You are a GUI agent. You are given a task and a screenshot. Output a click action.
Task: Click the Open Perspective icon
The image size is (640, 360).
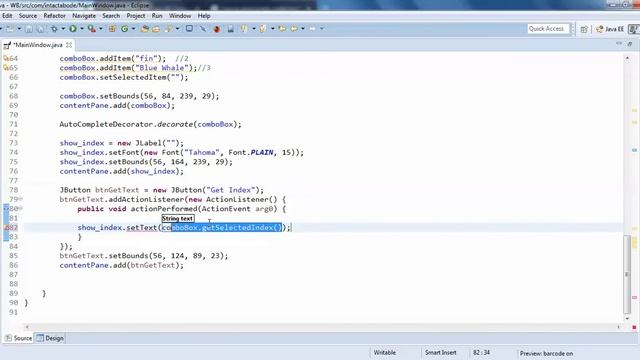tap(584, 29)
